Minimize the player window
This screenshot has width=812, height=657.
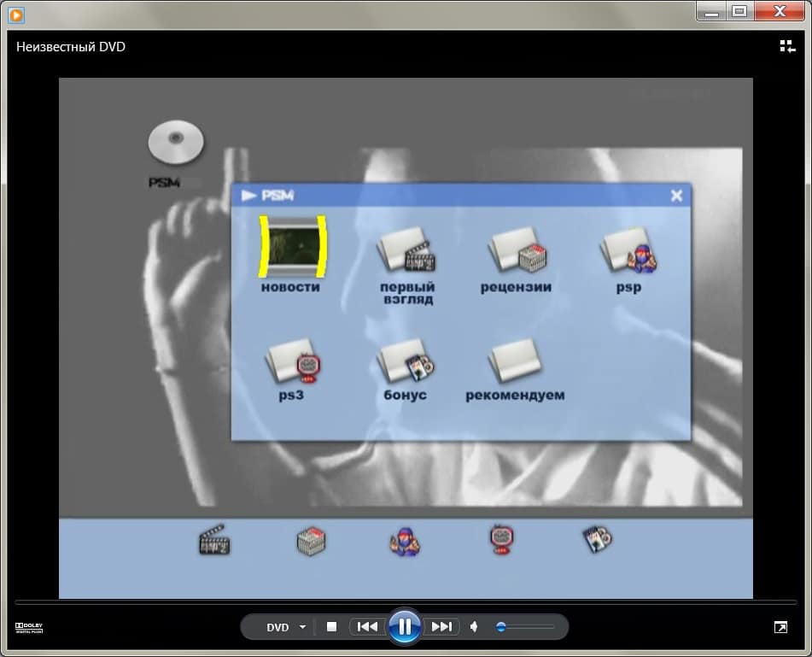click(x=711, y=10)
